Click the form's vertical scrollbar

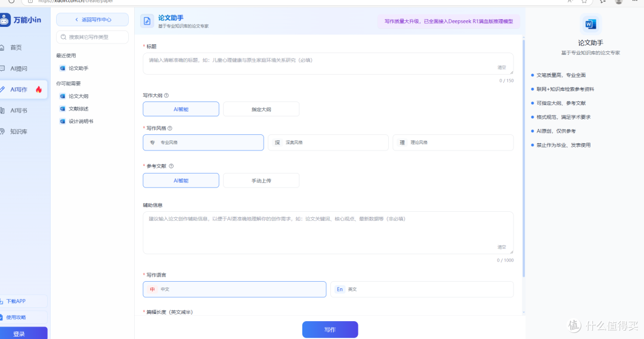pyautogui.click(x=524, y=158)
